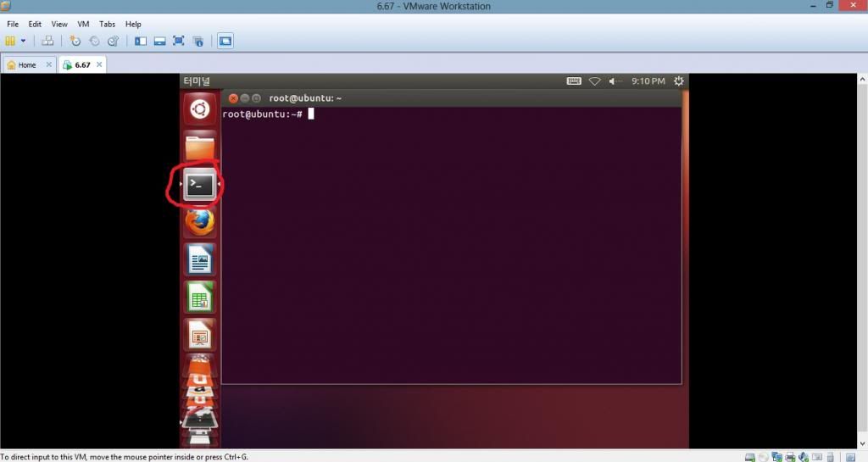Open the snapshot manager icon
The height and width of the screenshot is (462, 868).
(113, 41)
